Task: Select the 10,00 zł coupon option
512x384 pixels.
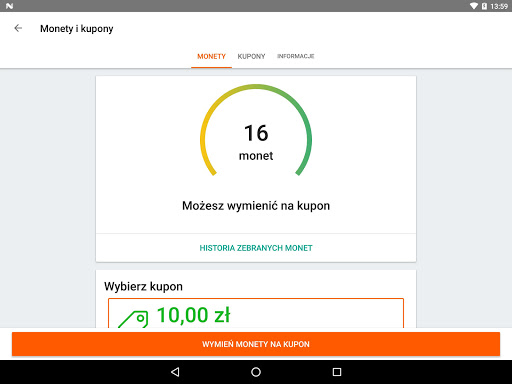Action: click(256, 313)
